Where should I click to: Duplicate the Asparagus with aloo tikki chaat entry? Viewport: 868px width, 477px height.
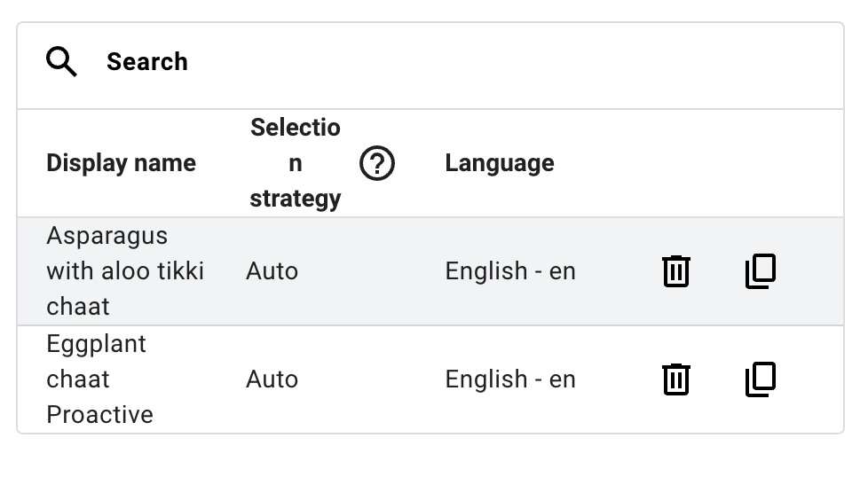[x=760, y=271]
